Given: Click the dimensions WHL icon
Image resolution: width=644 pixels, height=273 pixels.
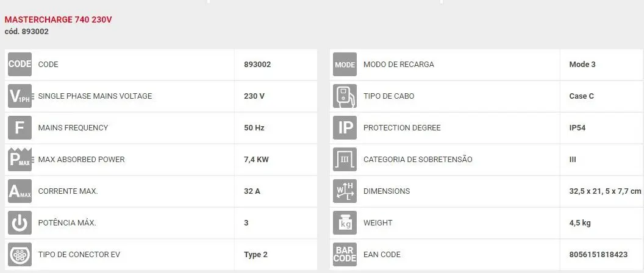Looking at the screenshot, I should coord(345,191).
